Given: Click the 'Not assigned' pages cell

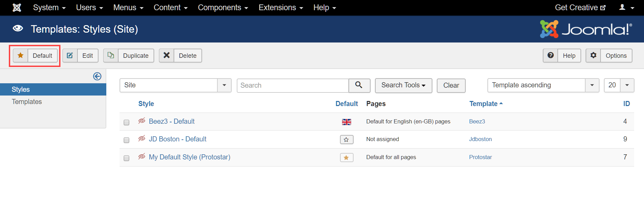Looking at the screenshot, I should (382, 139).
